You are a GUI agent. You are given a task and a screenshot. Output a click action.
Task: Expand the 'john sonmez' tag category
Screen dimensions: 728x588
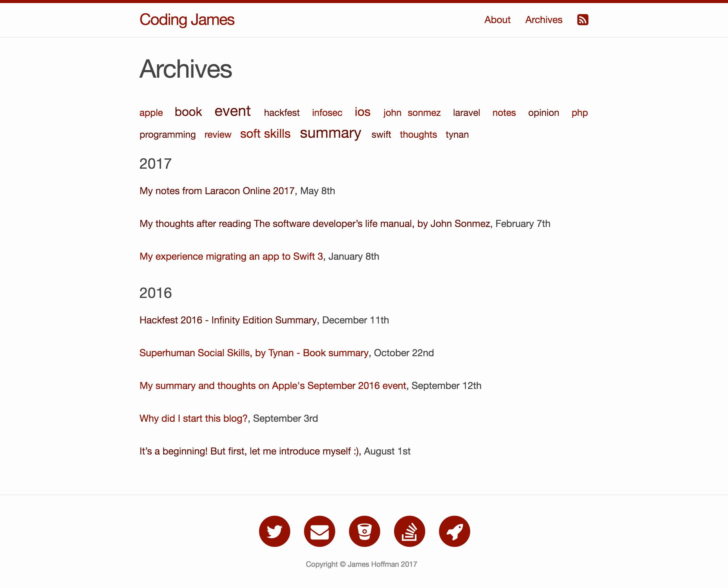[411, 113]
